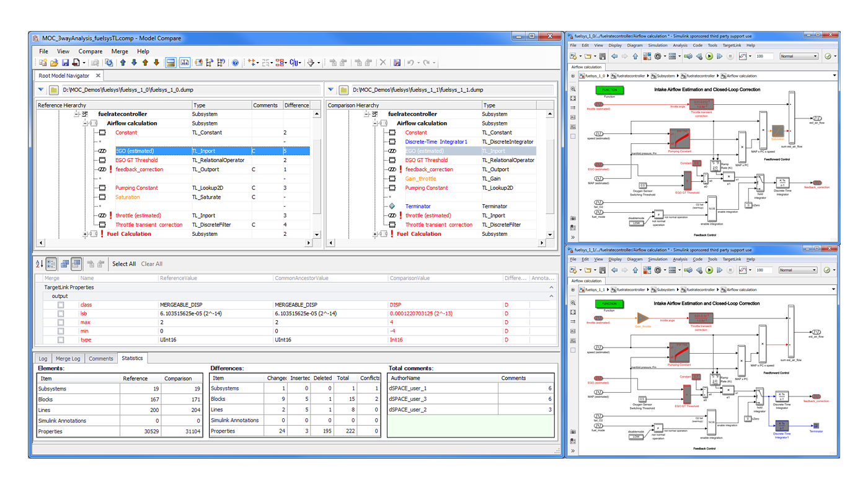Click the blue help question mark icon
The height and width of the screenshot is (489, 868).
235,63
